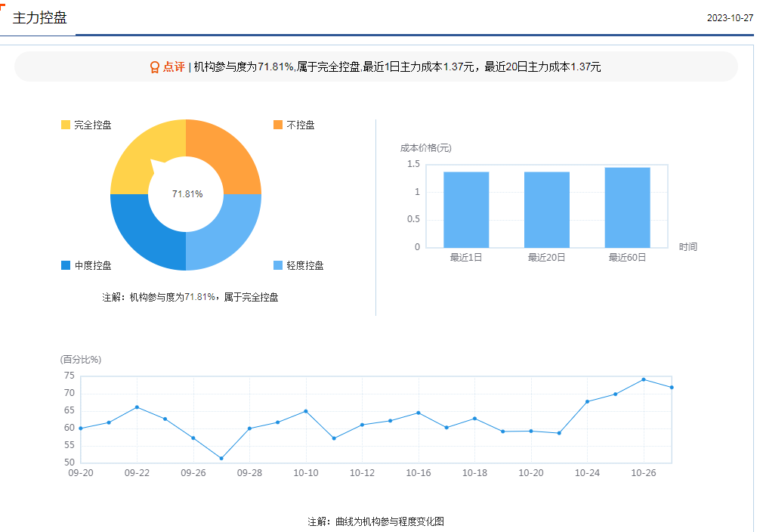
Task: Toggle the 中度控盘 legend item
Action: pos(86,265)
